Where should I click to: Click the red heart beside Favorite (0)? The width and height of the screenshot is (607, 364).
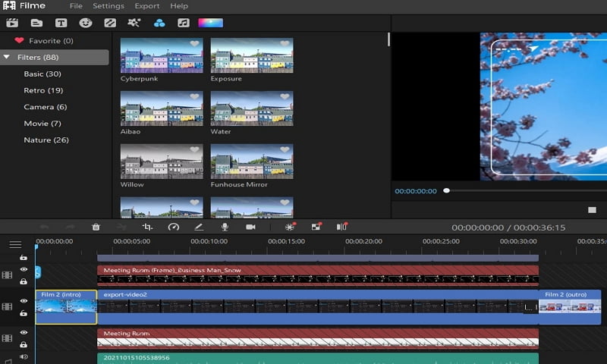point(19,40)
